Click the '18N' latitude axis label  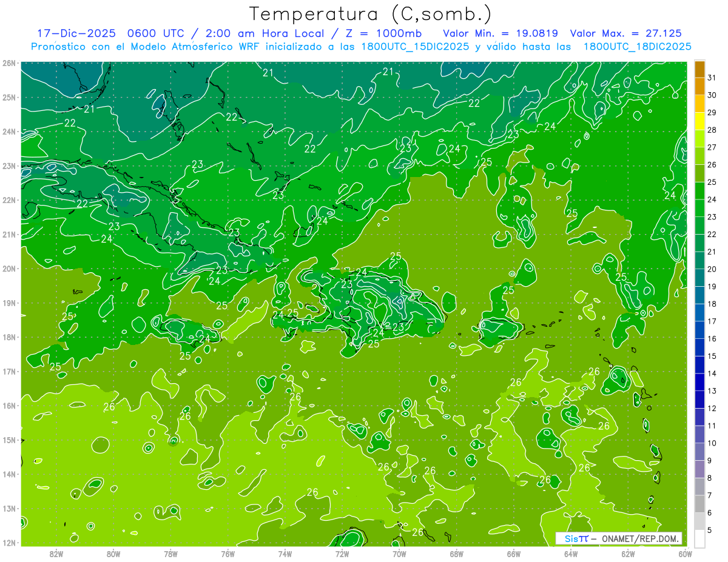click(9, 337)
